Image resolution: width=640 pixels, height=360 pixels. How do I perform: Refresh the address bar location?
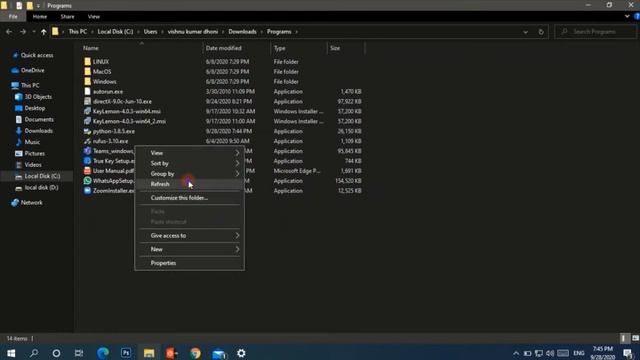541,32
